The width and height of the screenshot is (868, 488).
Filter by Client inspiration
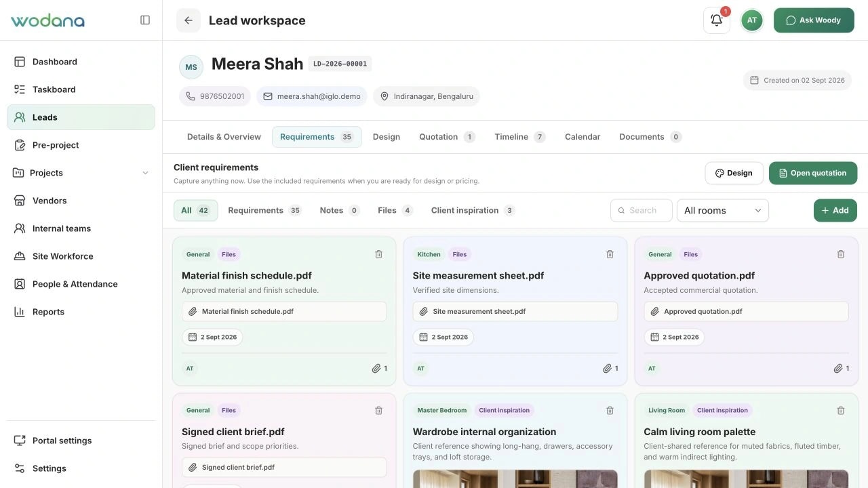[x=473, y=211]
